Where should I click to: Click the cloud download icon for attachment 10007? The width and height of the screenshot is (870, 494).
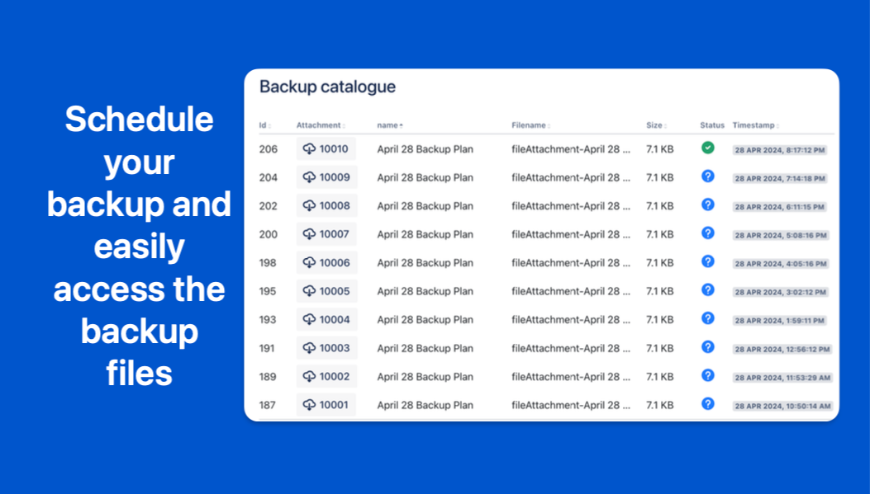click(309, 234)
